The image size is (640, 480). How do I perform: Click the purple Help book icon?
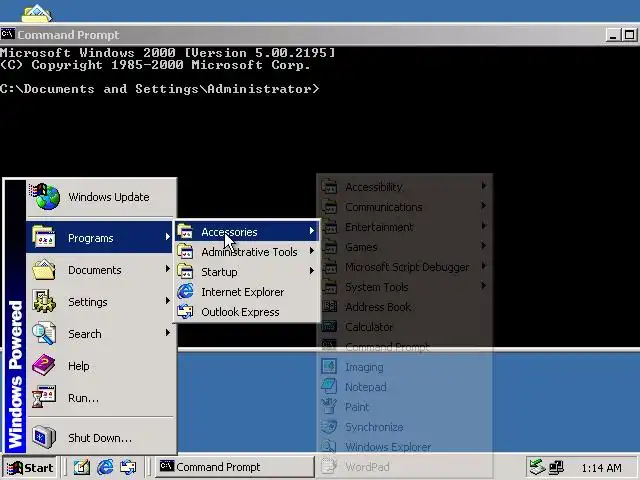(x=44, y=365)
